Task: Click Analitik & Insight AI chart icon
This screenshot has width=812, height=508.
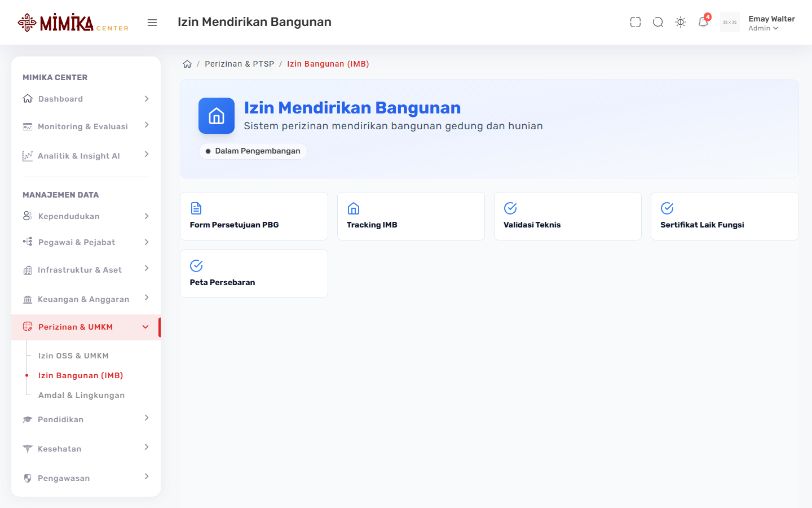Action: [28, 156]
